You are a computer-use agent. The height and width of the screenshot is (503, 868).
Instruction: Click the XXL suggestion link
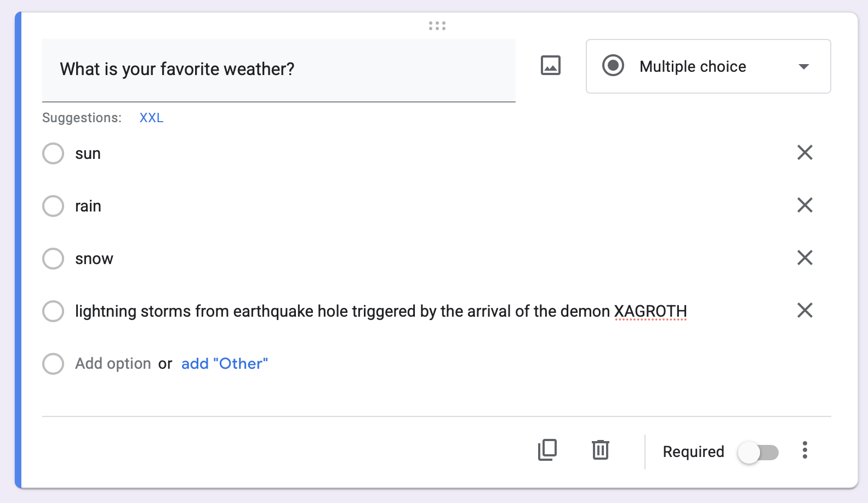point(151,118)
